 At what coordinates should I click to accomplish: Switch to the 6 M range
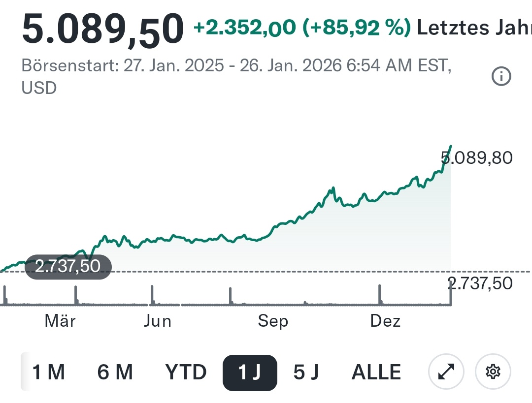[x=115, y=372]
